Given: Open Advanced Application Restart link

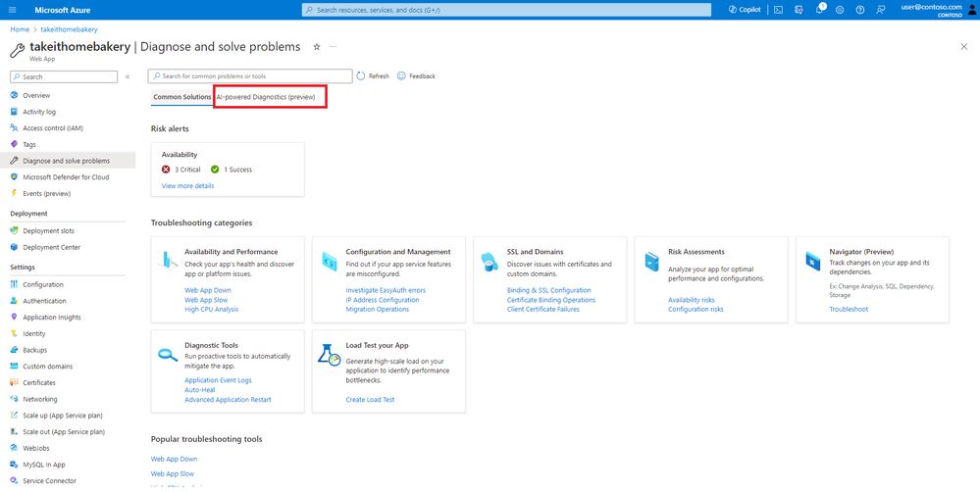Looking at the screenshot, I should click(x=229, y=400).
